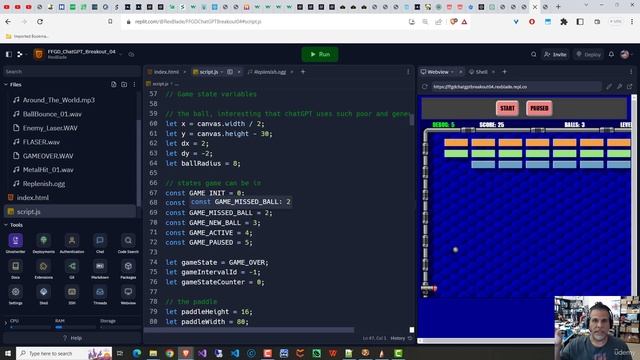Click browser back arrow
The image size is (640, 360).
click(9, 22)
